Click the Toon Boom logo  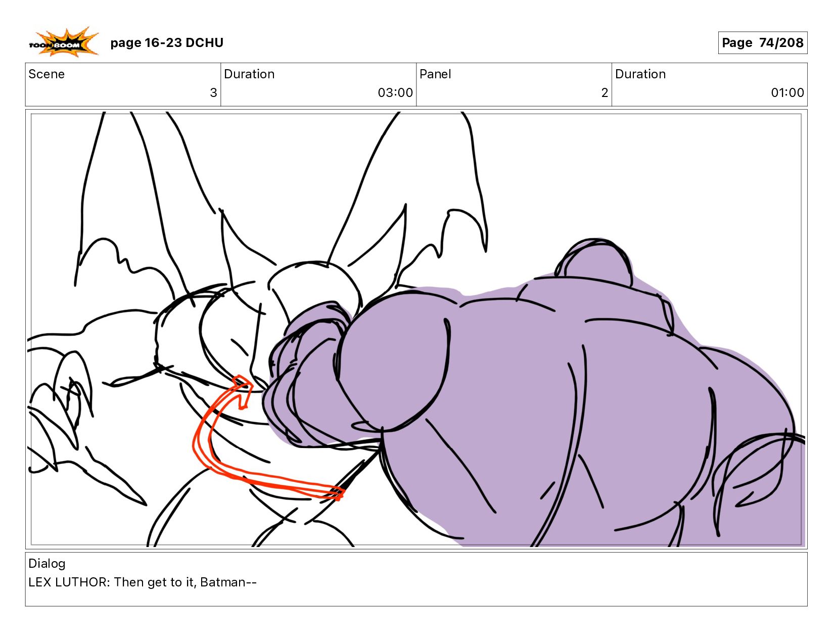[63, 42]
